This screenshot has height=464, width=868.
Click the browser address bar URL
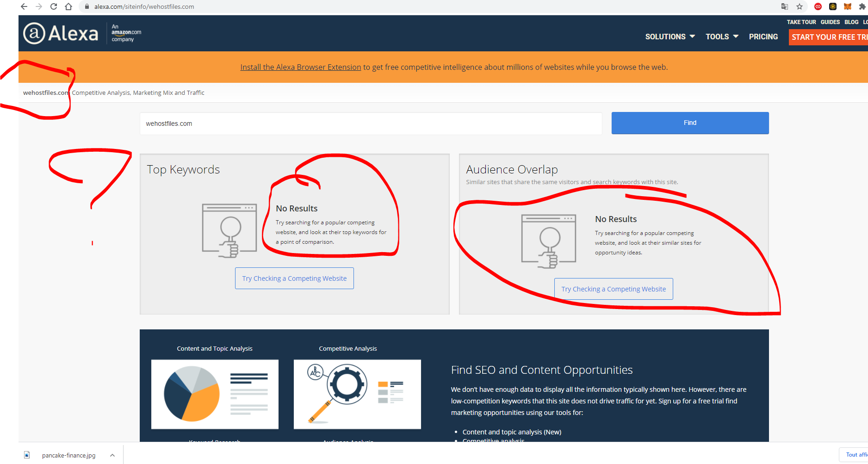pyautogui.click(x=144, y=6)
